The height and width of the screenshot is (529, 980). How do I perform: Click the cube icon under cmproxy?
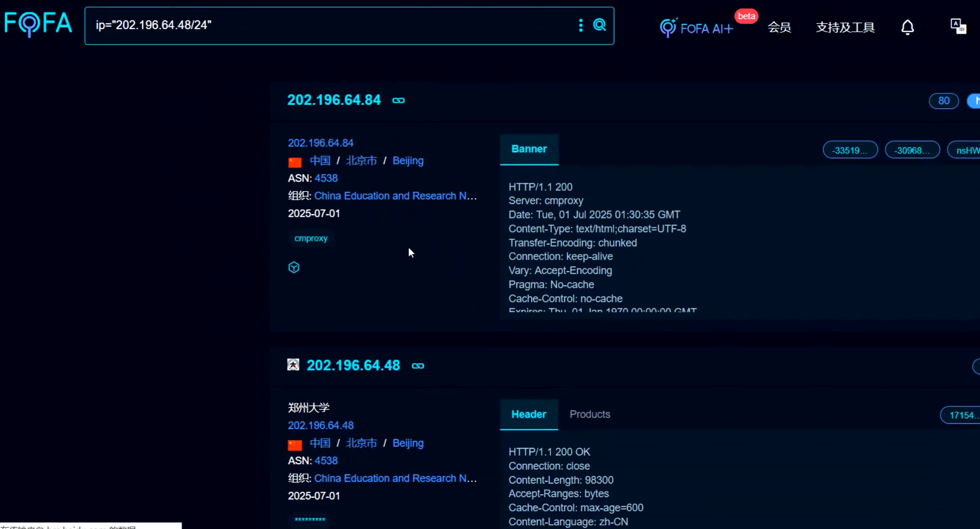point(294,267)
